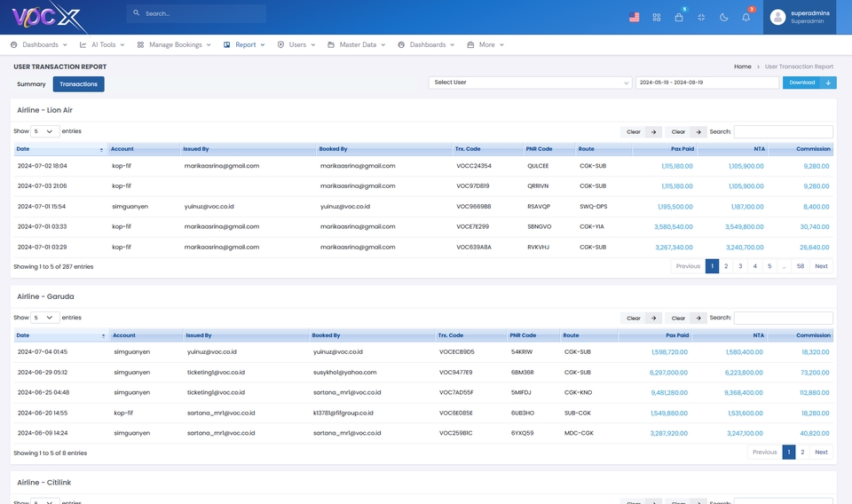Expand the Select User dropdown
This screenshot has height=504, width=852.
(530, 83)
